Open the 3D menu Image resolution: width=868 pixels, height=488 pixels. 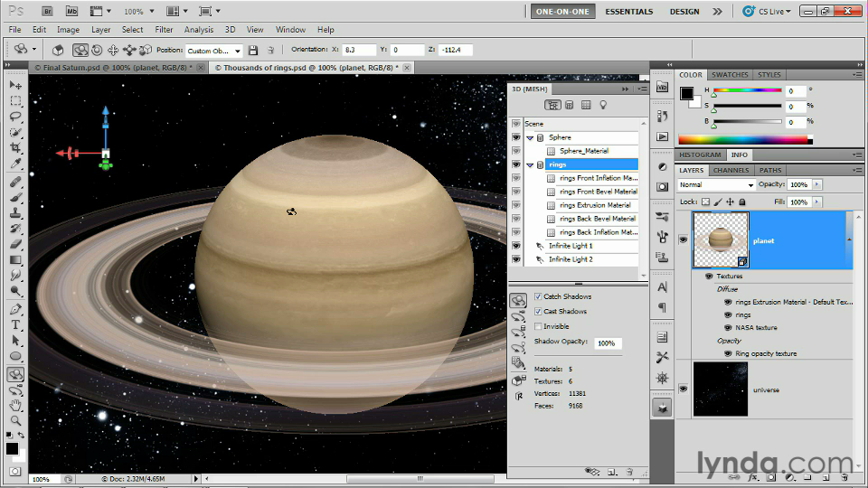click(x=230, y=30)
